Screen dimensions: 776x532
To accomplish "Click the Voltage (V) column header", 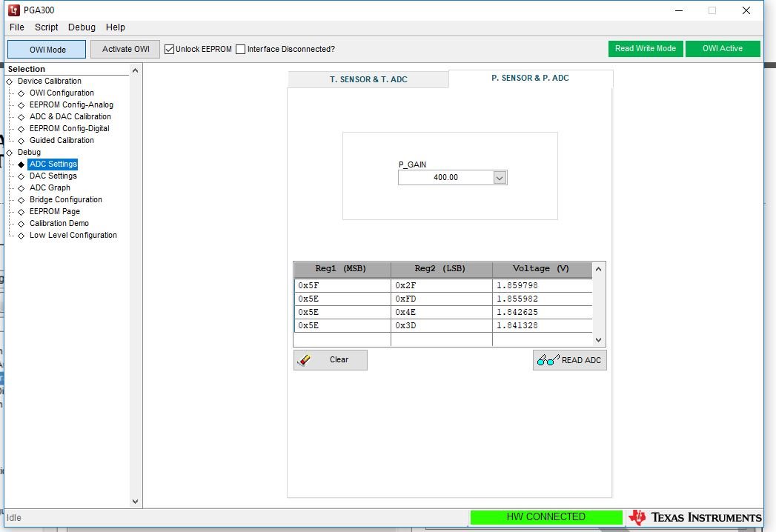I will point(542,269).
